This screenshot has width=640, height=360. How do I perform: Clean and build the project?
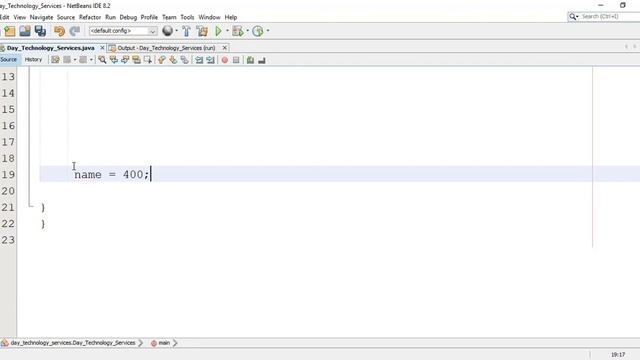point(202,31)
